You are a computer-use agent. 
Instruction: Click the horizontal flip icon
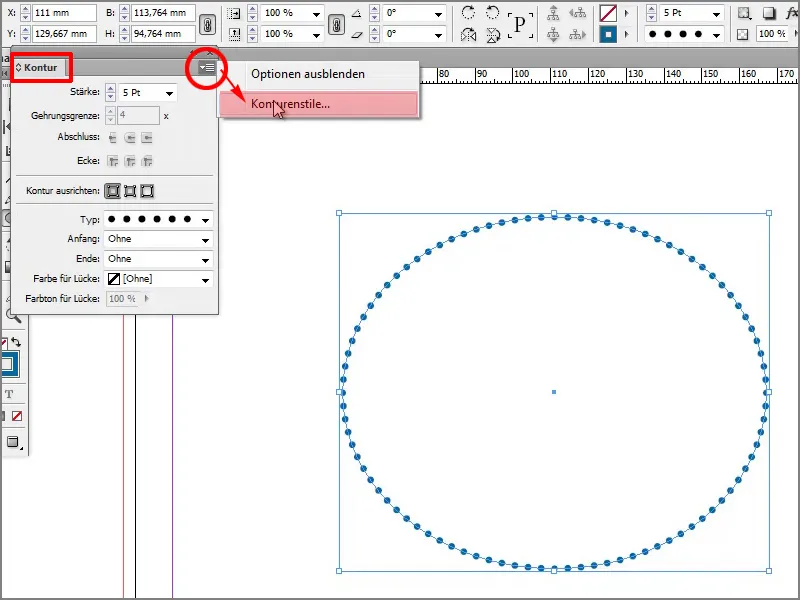(x=469, y=34)
